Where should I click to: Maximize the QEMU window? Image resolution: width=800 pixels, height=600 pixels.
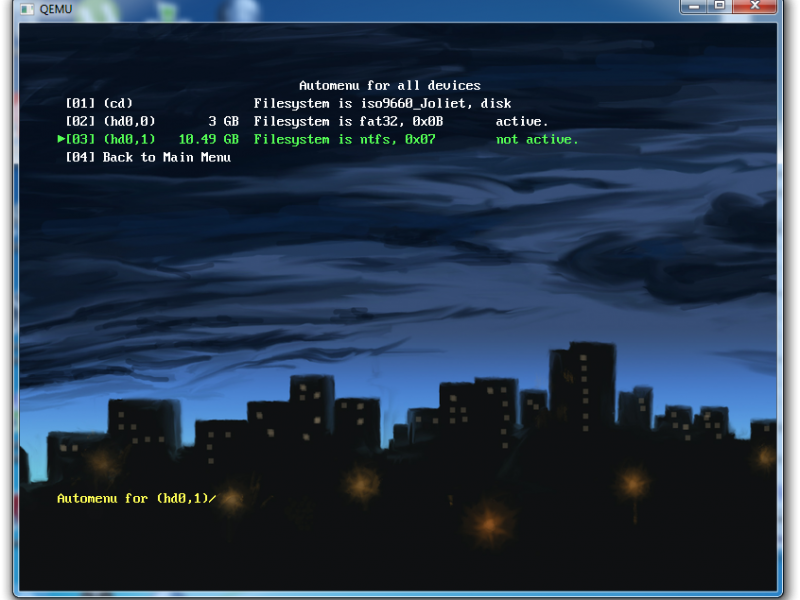tap(719, 7)
